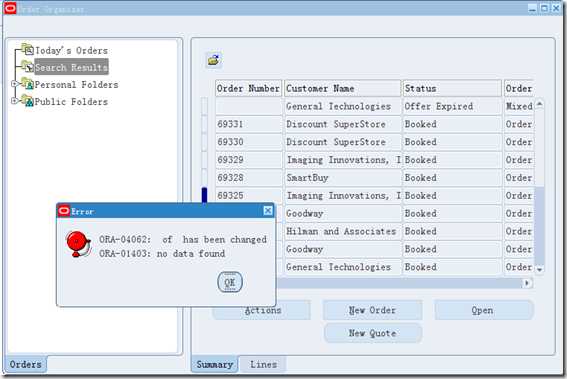Click the New Order button
Screen dimensions: 567x379
tap(372, 310)
